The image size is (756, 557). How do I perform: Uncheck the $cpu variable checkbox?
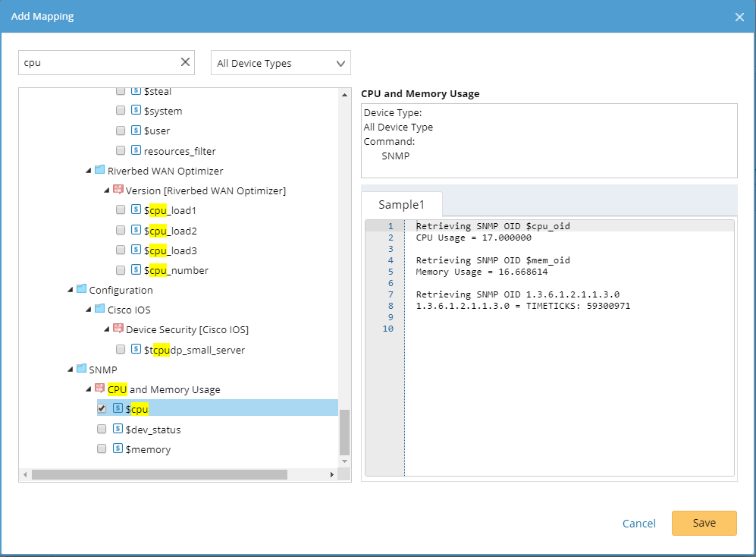[102, 408]
